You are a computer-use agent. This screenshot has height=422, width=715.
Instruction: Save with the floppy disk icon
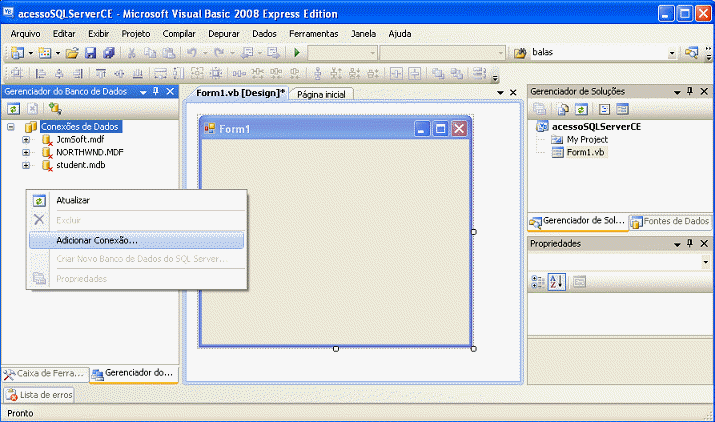(90, 53)
